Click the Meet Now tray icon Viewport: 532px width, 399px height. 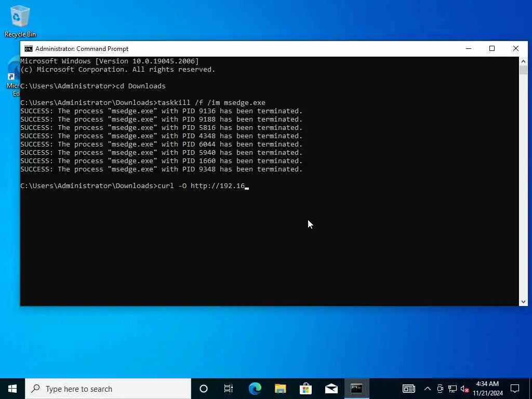pos(440,389)
